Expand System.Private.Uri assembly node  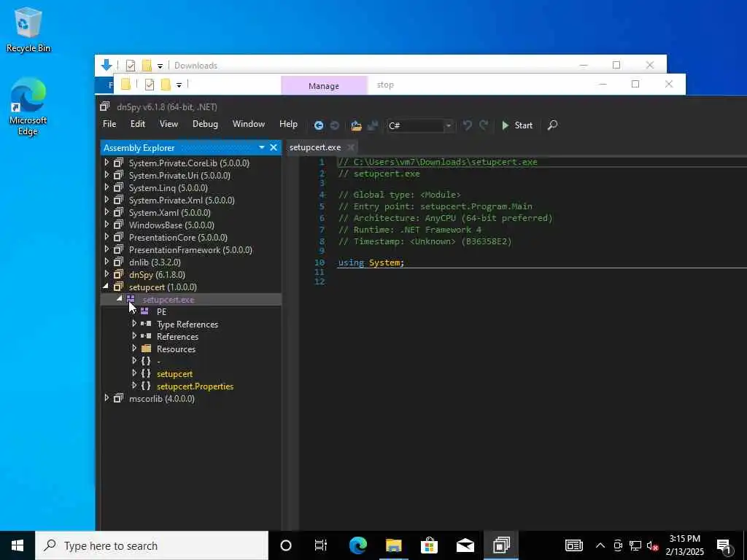pos(107,175)
